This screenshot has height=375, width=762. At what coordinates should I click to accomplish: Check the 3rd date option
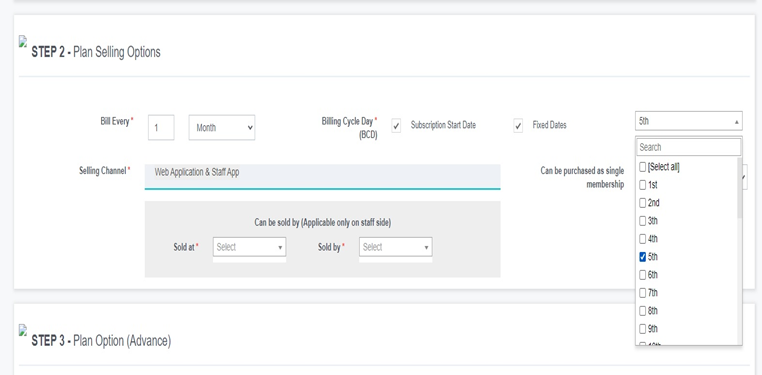642,221
